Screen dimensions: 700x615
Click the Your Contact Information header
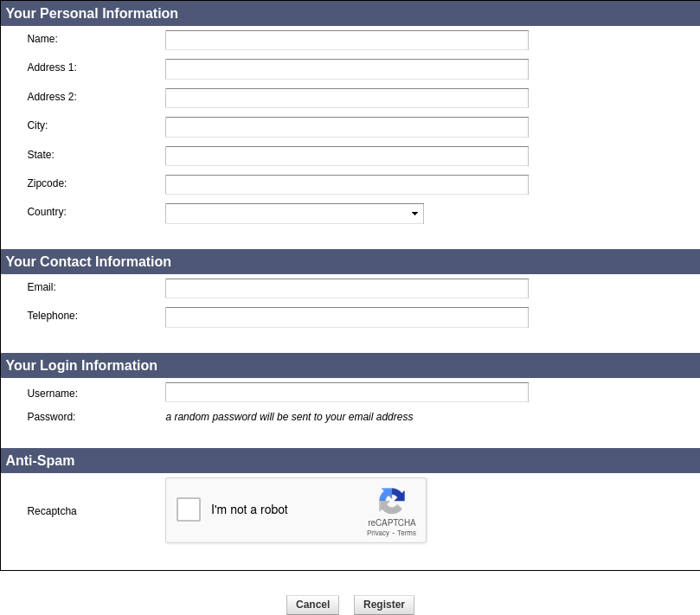click(x=88, y=262)
